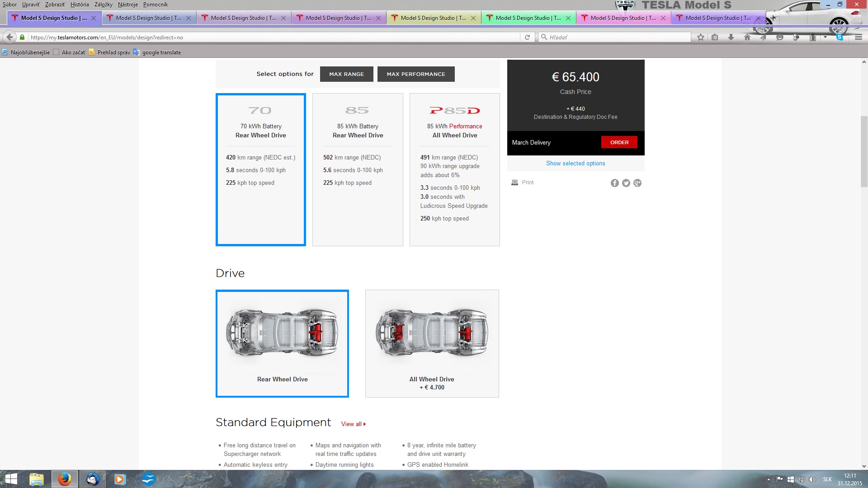The height and width of the screenshot is (488, 868).
Task: Open the media player taskbar icon
Action: pos(120,479)
